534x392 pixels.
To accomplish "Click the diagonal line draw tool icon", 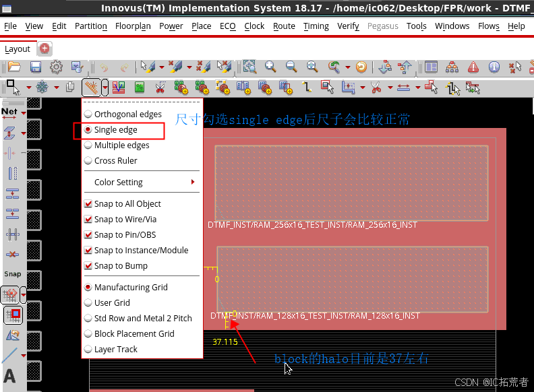I will tap(9, 355).
